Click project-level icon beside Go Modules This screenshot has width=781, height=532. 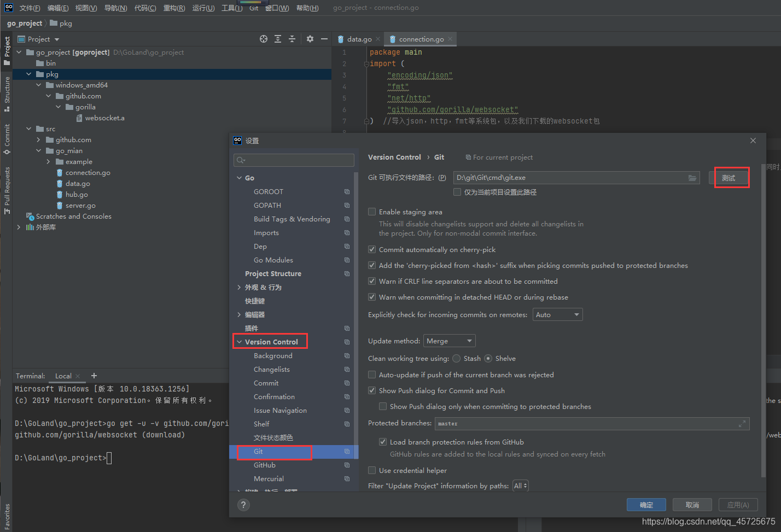click(x=347, y=260)
